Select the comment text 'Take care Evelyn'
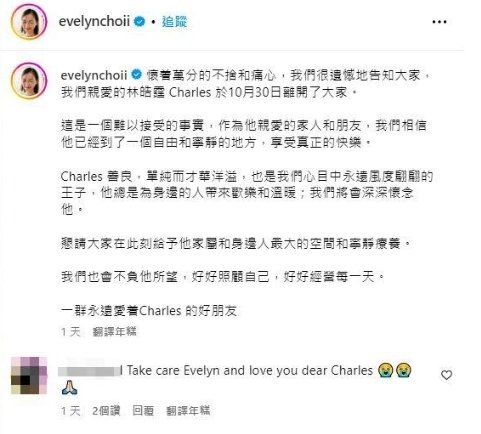This screenshot has height=434, width=481. coord(170,370)
